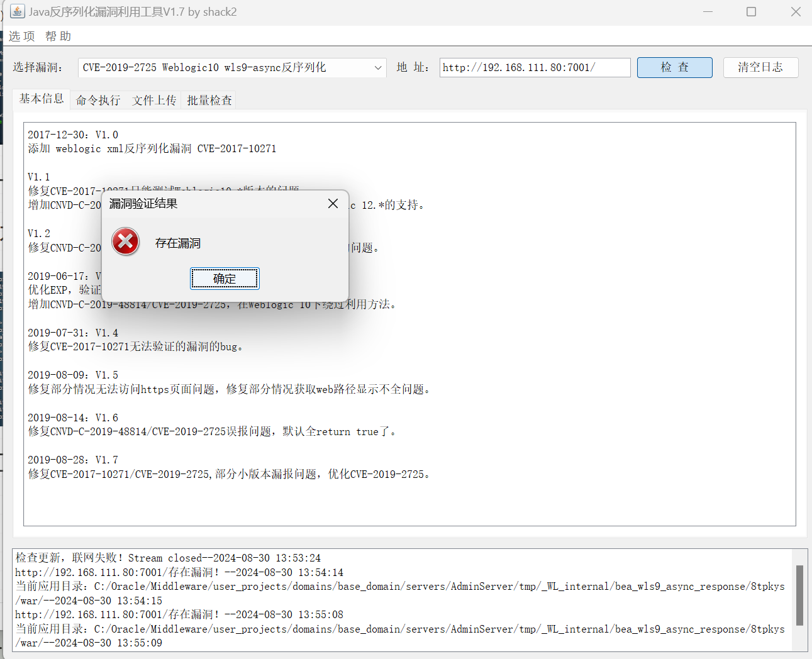Switch to the 基本信息 tab

click(x=42, y=99)
